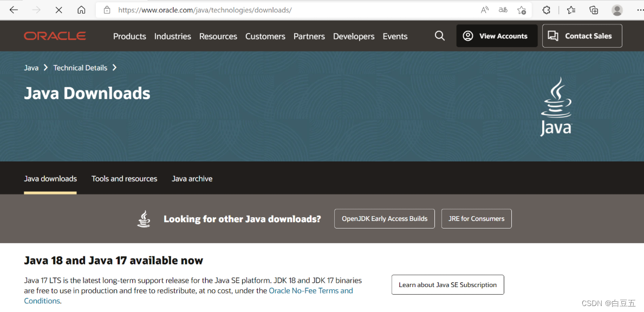Add this page to favorites star icon
Viewport: 644px width, 312px height.
[522, 10]
